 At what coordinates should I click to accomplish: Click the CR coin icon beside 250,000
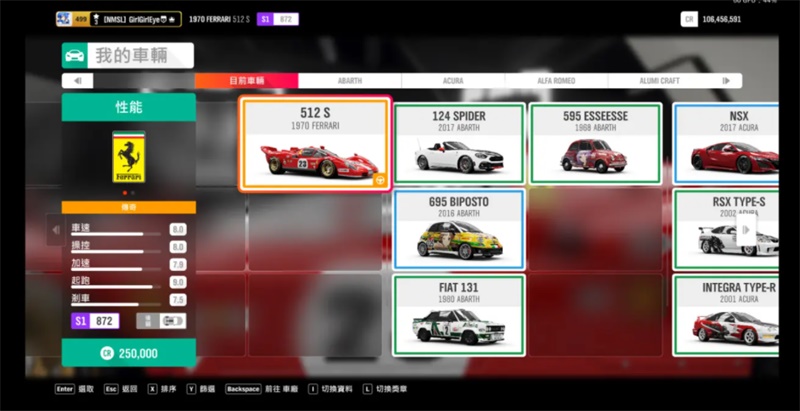coord(107,353)
